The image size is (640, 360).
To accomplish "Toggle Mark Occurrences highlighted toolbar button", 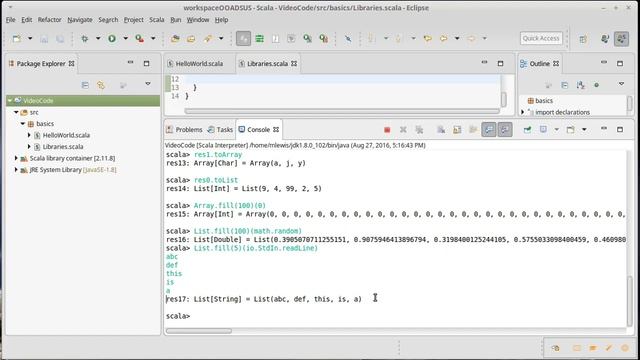I will [x=243, y=38].
